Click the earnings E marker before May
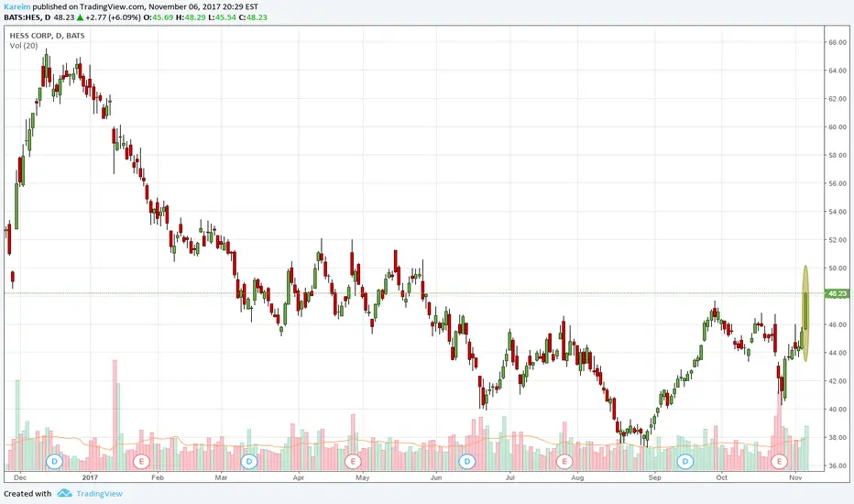 (353, 462)
